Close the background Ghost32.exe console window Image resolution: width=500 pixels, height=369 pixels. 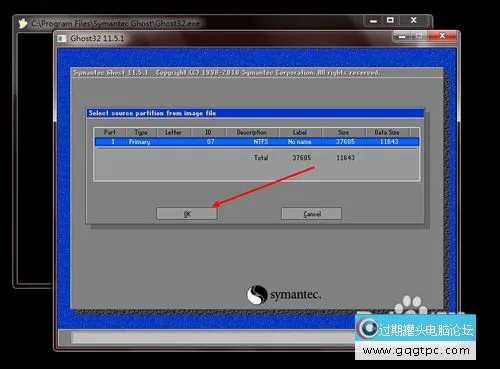coord(414,20)
